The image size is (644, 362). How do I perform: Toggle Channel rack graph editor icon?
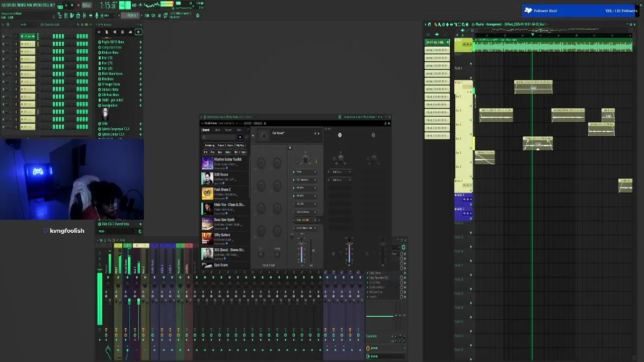82,24
